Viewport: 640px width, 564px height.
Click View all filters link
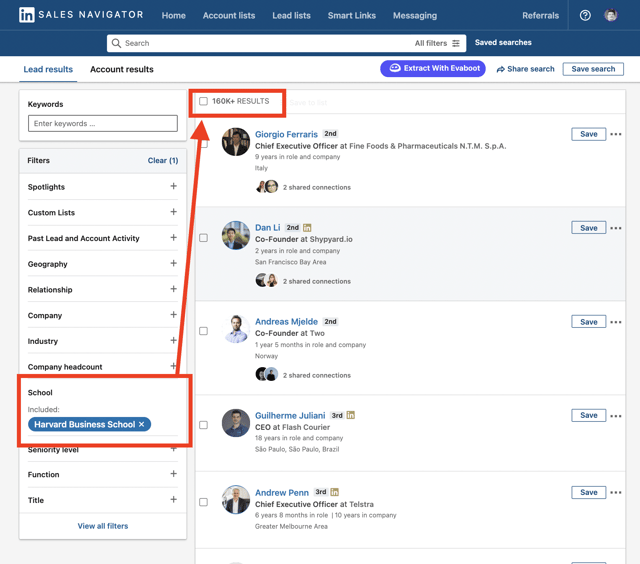pos(103,526)
